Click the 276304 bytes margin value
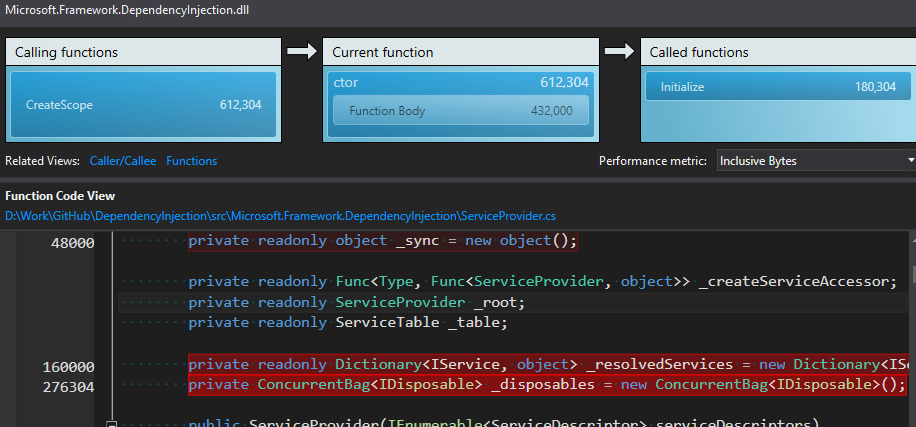Screen dimensions: 916x427 coord(68,387)
